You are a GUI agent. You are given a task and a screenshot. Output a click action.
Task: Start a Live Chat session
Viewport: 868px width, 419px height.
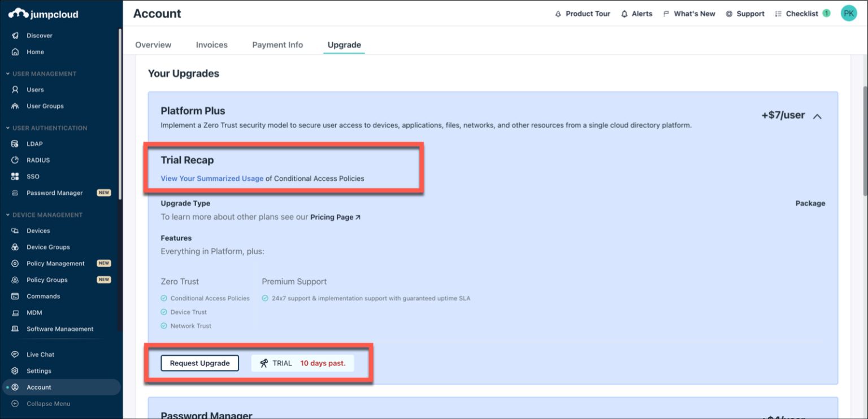(40, 354)
